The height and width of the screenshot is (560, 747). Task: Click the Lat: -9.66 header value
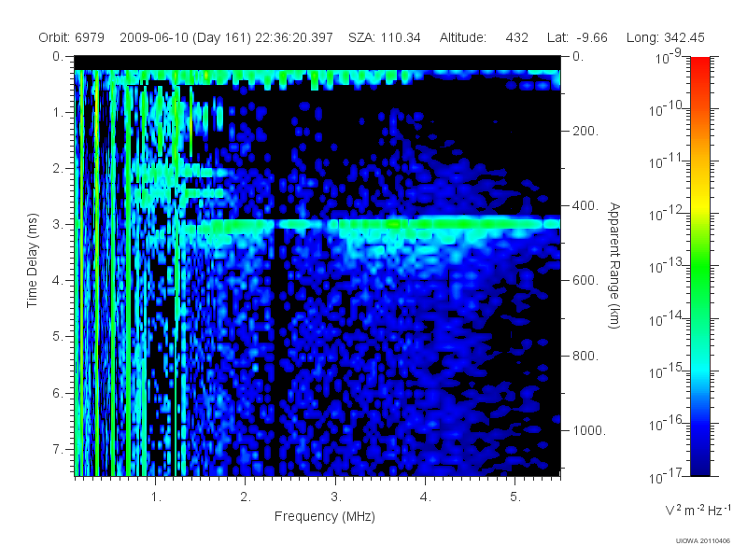point(577,37)
